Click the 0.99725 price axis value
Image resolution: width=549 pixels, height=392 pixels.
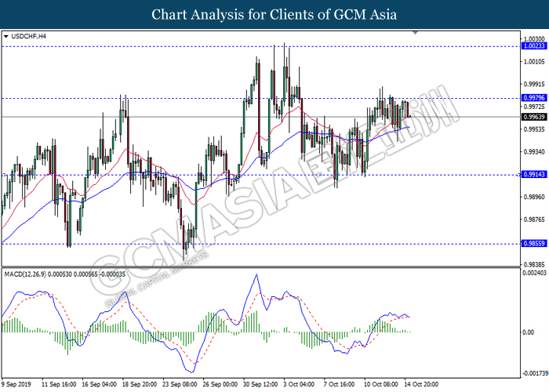pos(534,107)
